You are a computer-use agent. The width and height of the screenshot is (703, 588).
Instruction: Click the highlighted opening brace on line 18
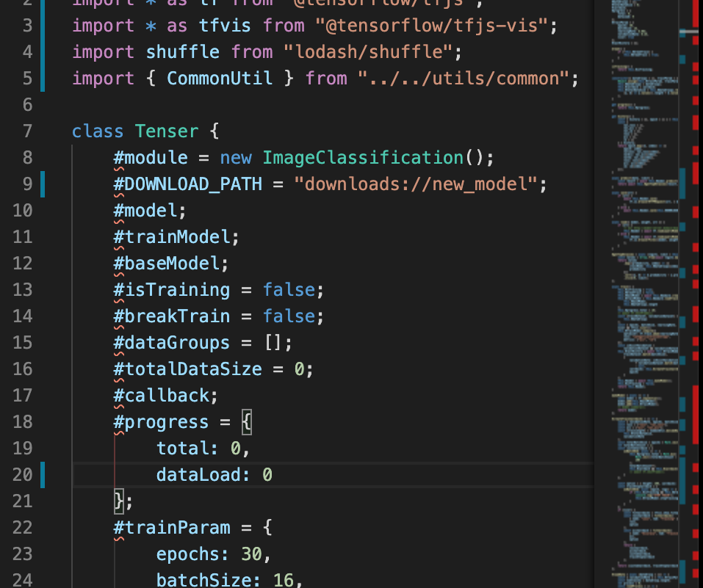tap(247, 421)
